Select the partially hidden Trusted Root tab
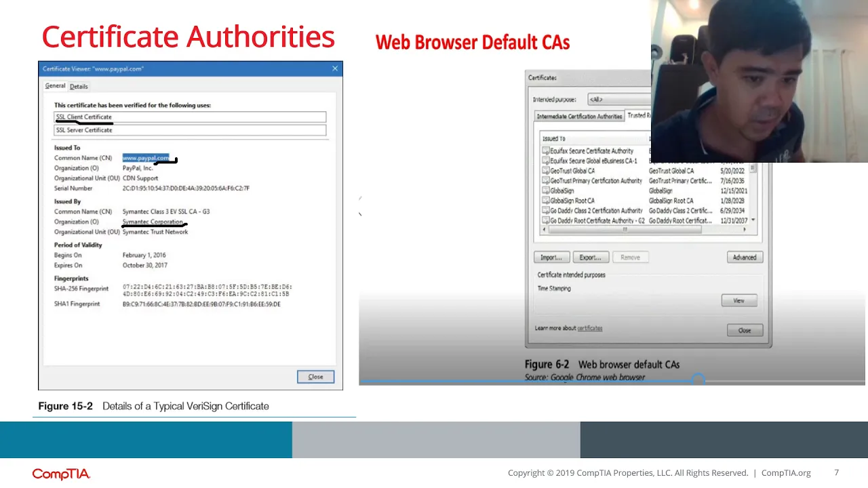The width and height of the screenshot is (868, 488). (637, 116)
